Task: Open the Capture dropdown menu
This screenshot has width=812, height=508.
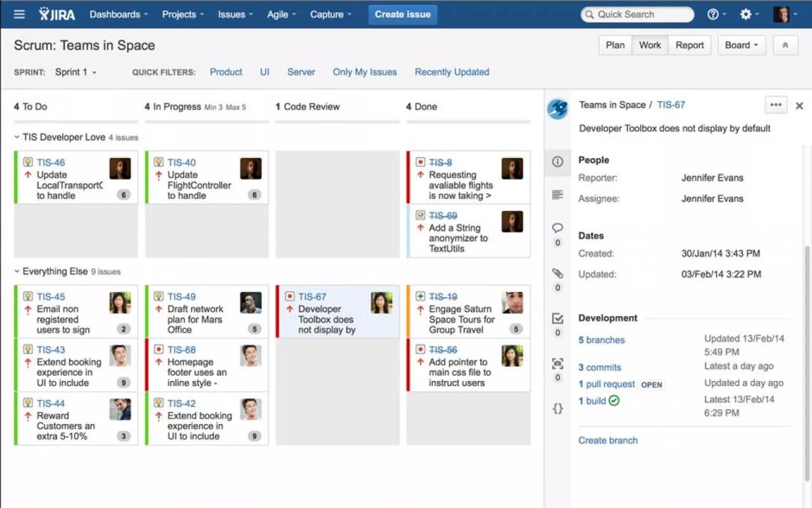Action: (x=331, y=14)
